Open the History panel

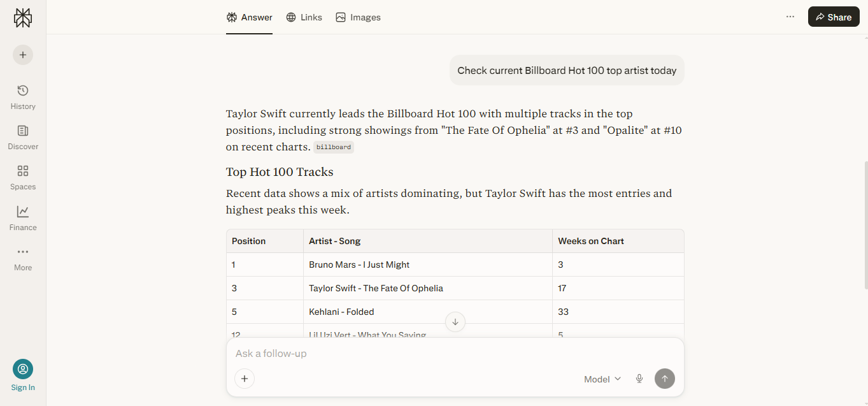23,96
